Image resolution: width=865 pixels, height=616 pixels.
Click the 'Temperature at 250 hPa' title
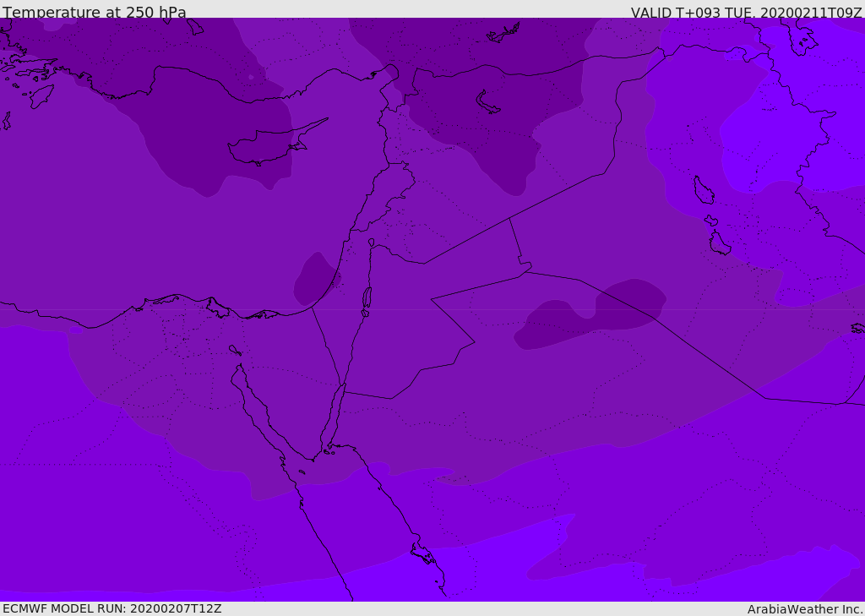tap(95, 12)
